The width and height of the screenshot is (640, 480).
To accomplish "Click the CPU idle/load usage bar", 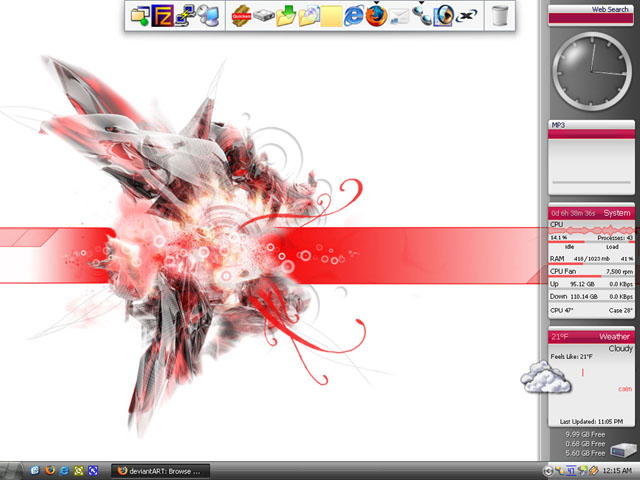I will pyautogui.click(x=591, y=242).
